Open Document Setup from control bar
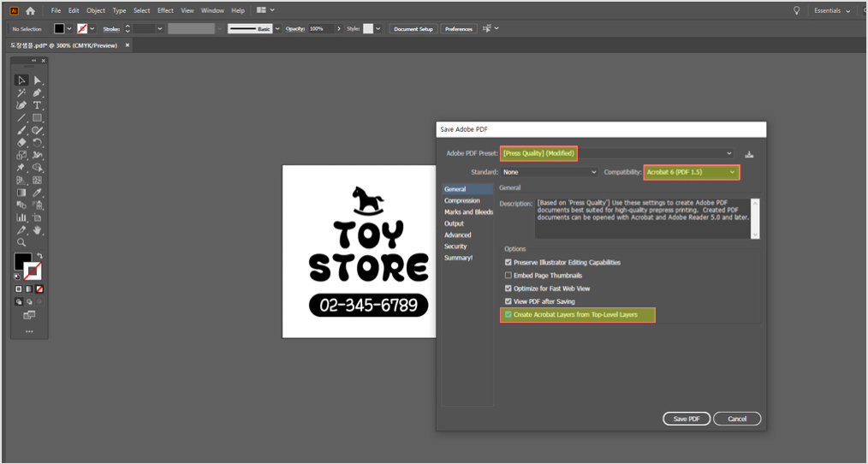 point(413,29)
